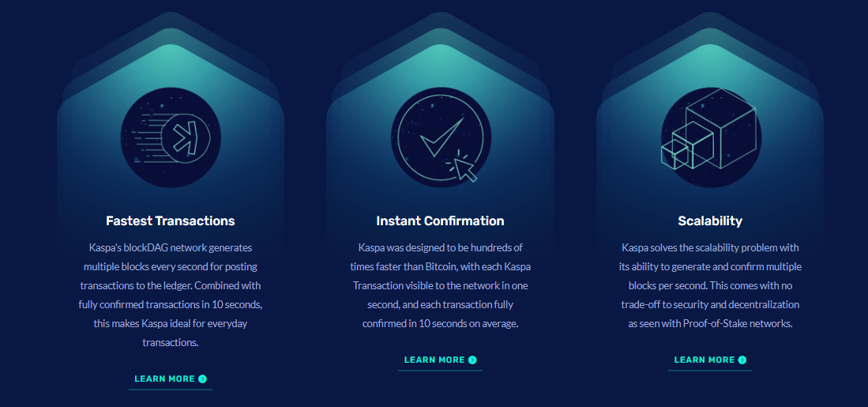Open Learn More under Instant Confirmation
The image size is (868, 407).
tap(440, 360)
